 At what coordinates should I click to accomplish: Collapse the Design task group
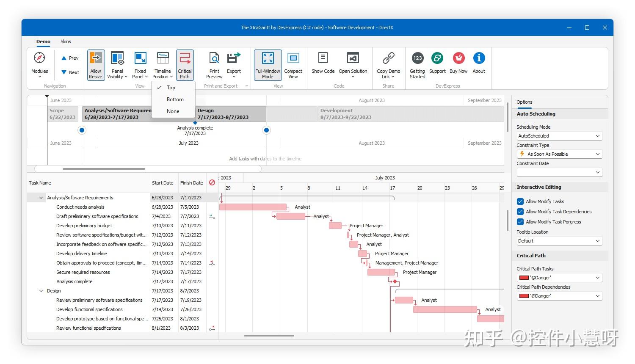point(40,291)
